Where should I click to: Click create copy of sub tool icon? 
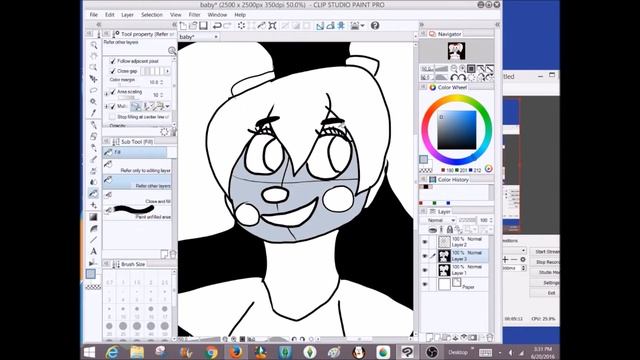point(164,254)
